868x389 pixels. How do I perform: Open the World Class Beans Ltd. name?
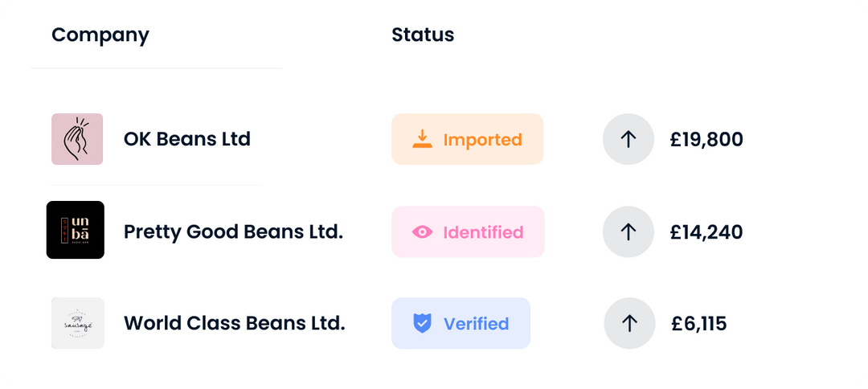click(x=234, y=323)
